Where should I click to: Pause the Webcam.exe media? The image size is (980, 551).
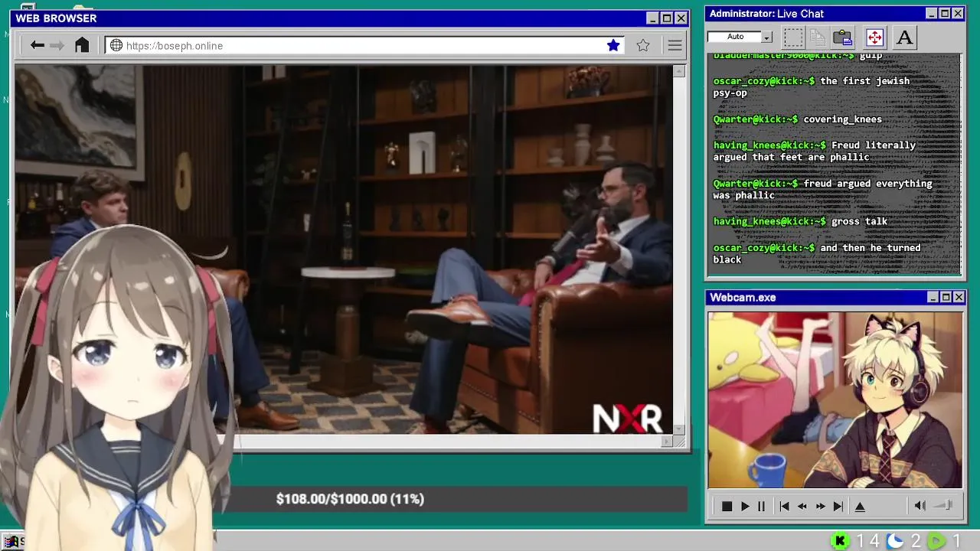[x=761, y=506]
